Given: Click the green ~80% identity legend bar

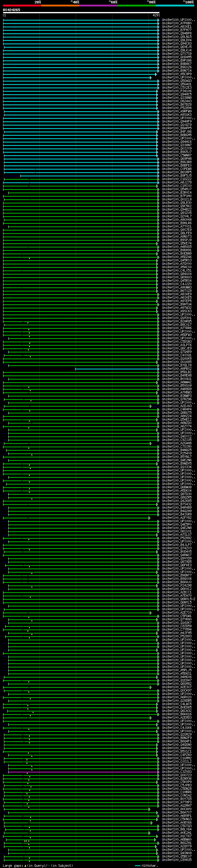Looking at the screenshot, I should pyautogui.click(x=137, y=6).
